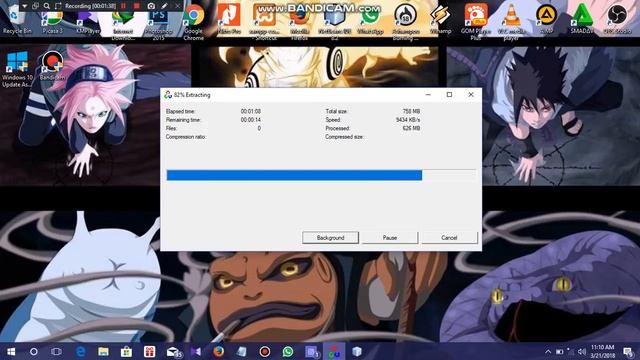Open the volume control in tray
The height and width of the screenshot is (360, 640).
pos(582,351)
